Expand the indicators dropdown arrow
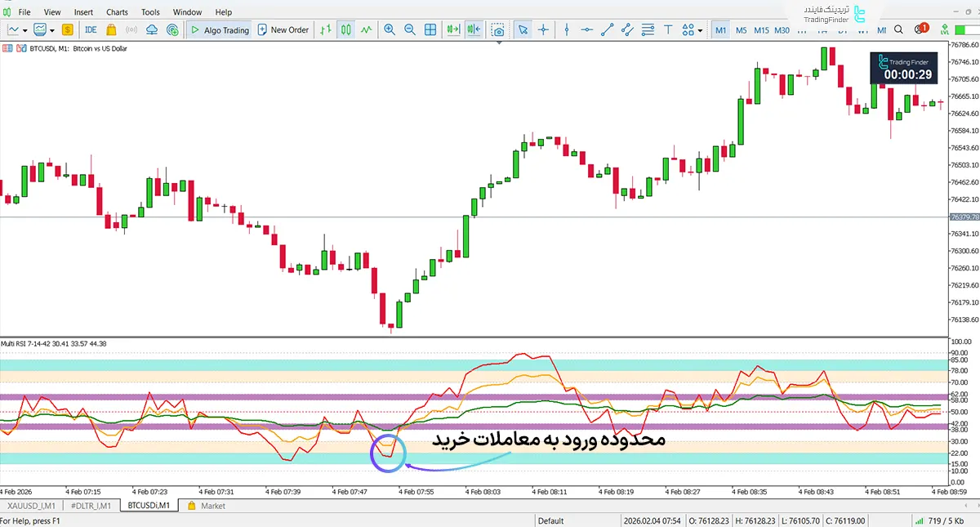The width and height of the screenshot is (980, 527). [x=51, y=29]
